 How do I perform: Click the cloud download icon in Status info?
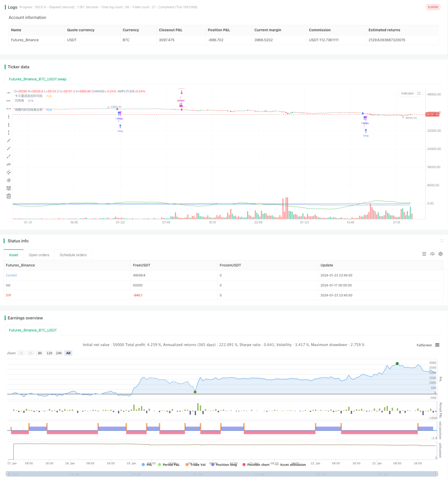tap(432, 254)
